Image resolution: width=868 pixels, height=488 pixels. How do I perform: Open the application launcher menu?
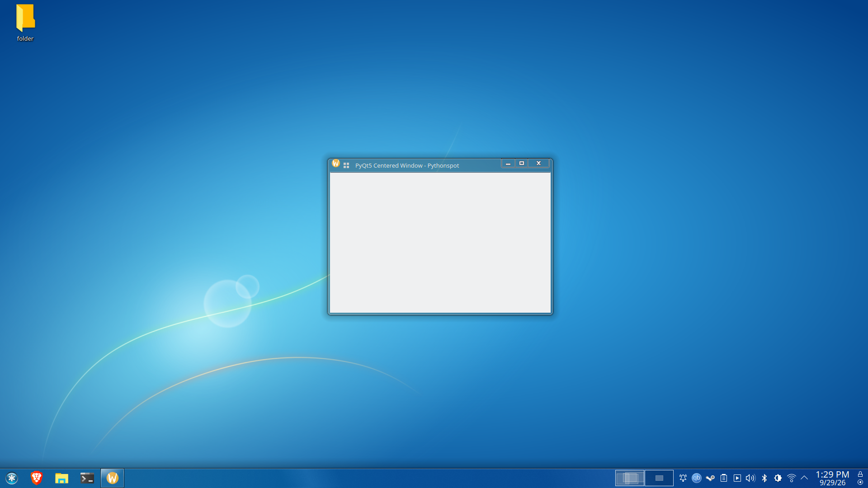coord(12,478)
